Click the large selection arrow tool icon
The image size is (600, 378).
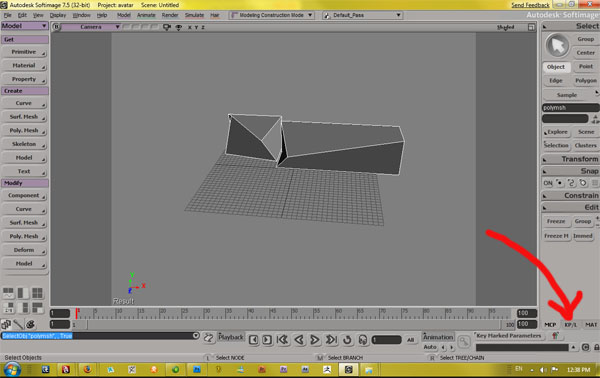coord(557,46)
